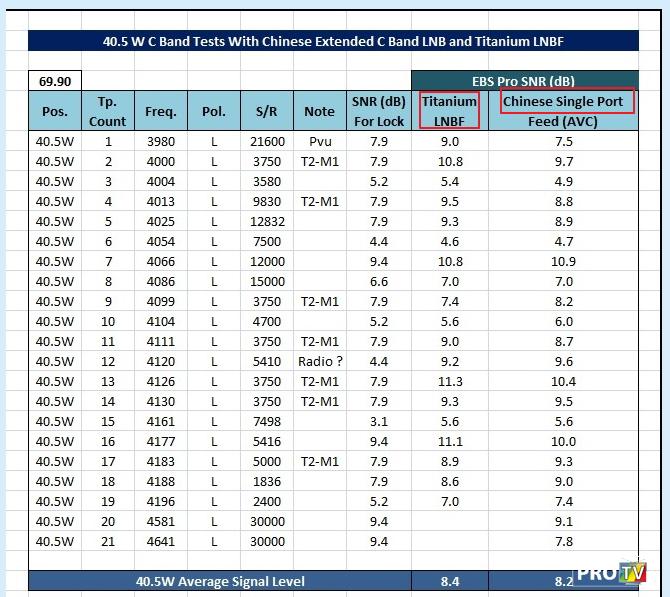Select the Note column header
The height and width of the screenshot is (597, 670).
319,111
